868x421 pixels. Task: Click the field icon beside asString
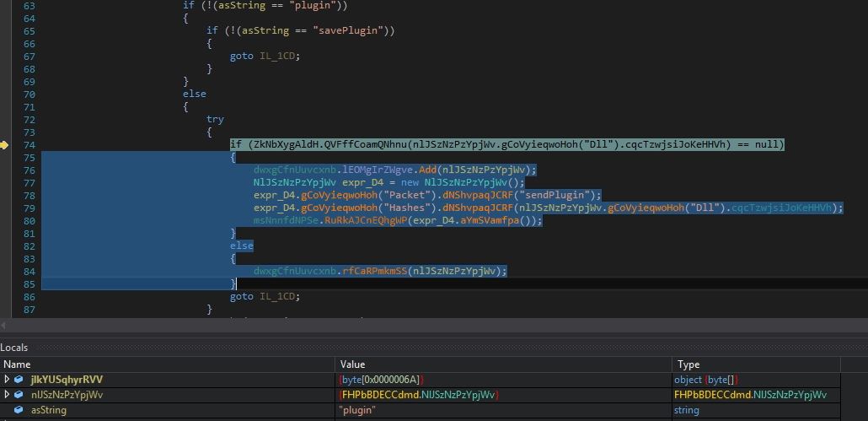pos(19,410)
